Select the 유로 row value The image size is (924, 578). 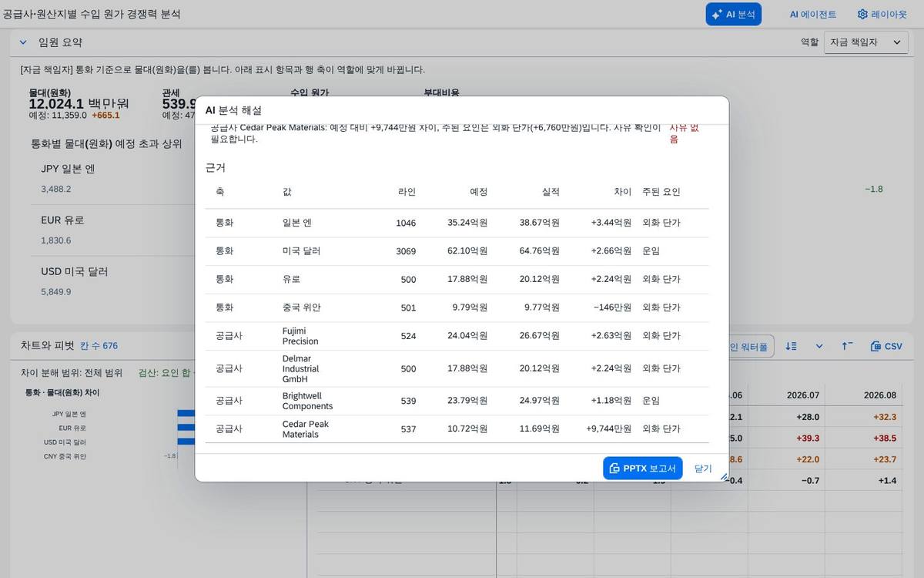291,279
